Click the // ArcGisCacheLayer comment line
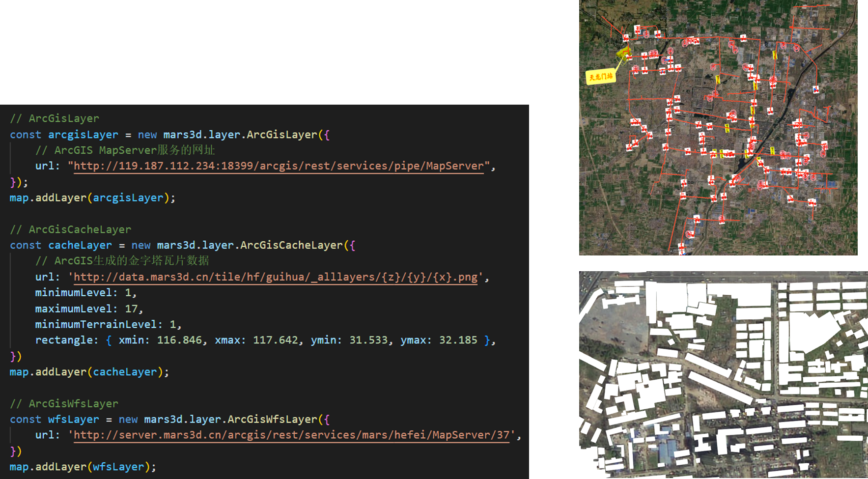Viewport: 868px width, 479px height. 70,229
